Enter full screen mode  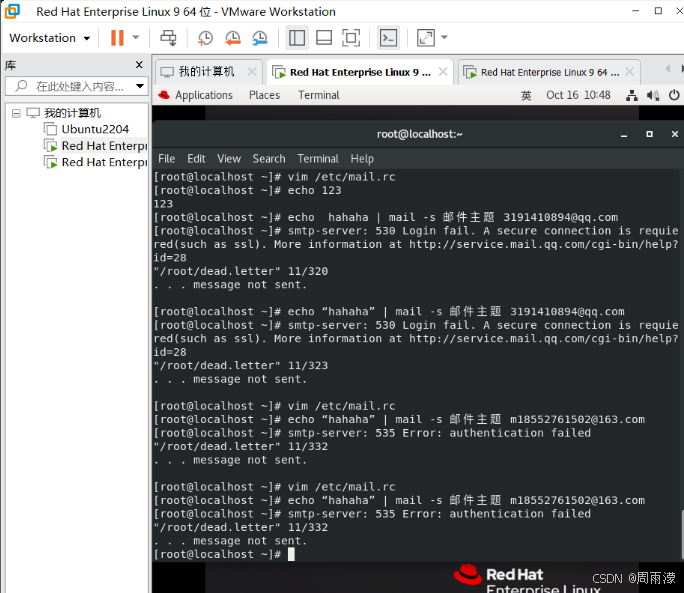coord(351,38)
